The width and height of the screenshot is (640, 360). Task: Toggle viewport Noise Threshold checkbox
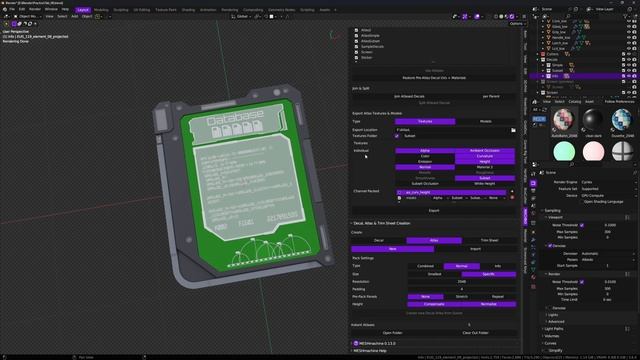pos(582,225)
